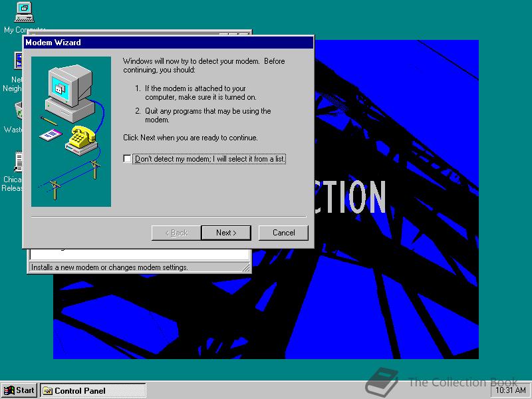Click "Click Next when you are ready" text
This screenshot has height=399, width=532.
190,138
